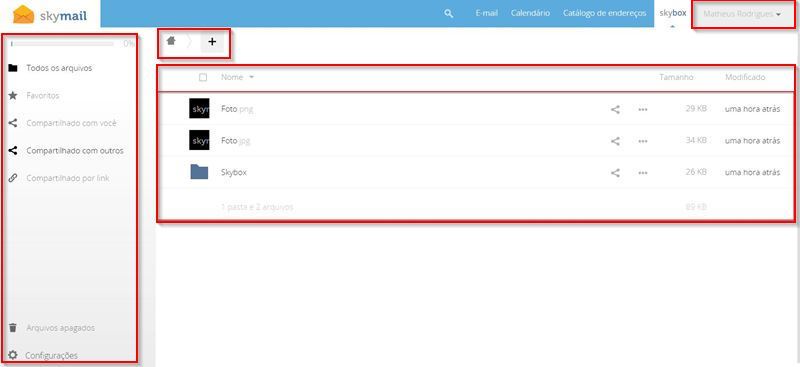800x367 pixels.
Task: Click modified time of Foto.png row
Action: coord(753,109)
